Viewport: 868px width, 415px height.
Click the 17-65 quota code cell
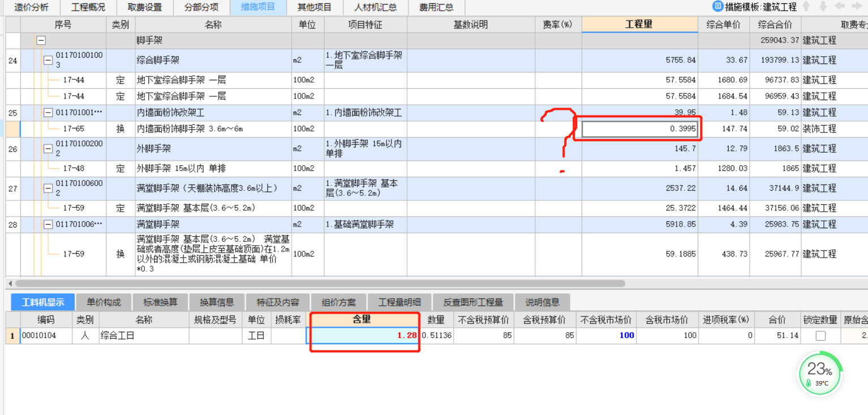74,129
